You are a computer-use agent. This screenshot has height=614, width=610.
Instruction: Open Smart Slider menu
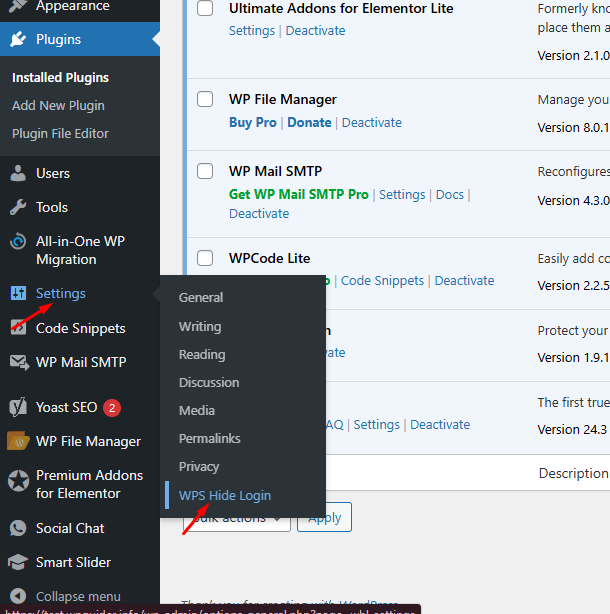click(73, 562)
